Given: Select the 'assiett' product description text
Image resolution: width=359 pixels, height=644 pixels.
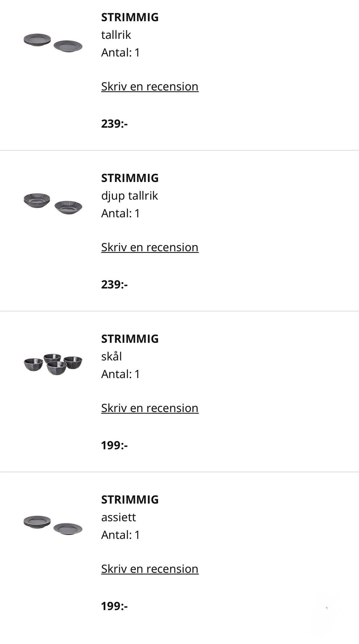Looking at the screenshot, I should pos(118,517).
